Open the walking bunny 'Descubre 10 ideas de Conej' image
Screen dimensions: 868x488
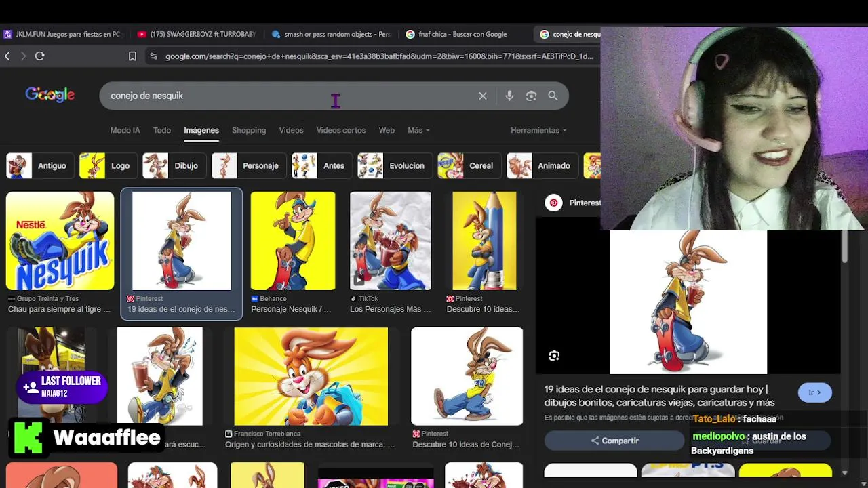[467, 376]
